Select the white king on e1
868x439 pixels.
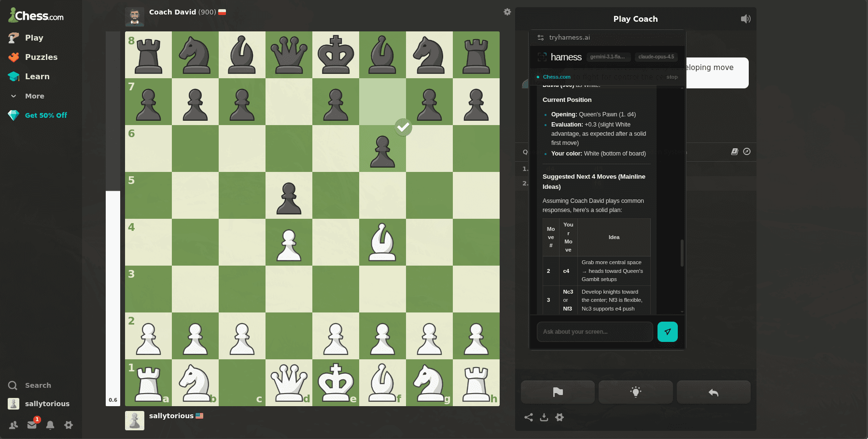click(x=336, y=382)
